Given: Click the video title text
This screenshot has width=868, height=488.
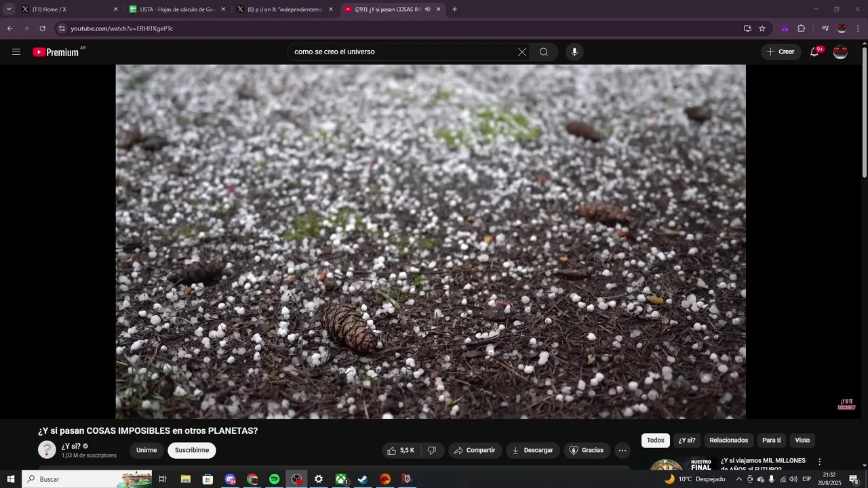Looking at the screenshot, I should point(148,431).
